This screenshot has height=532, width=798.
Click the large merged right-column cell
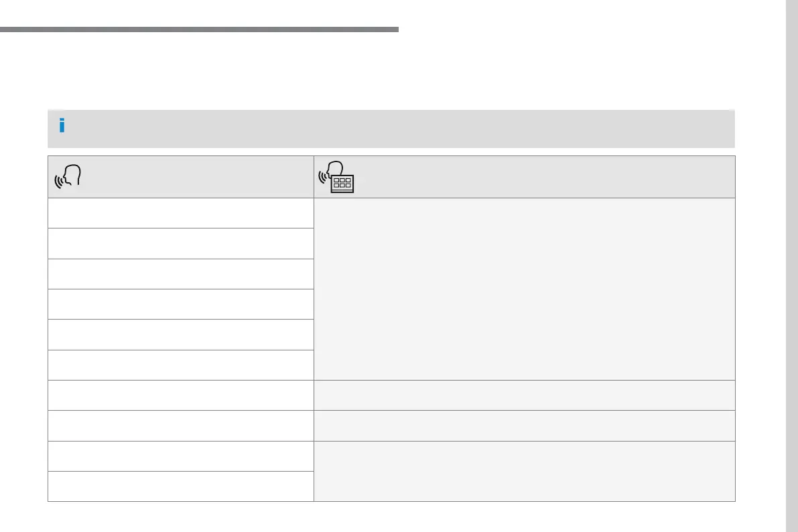coord(524,289)
